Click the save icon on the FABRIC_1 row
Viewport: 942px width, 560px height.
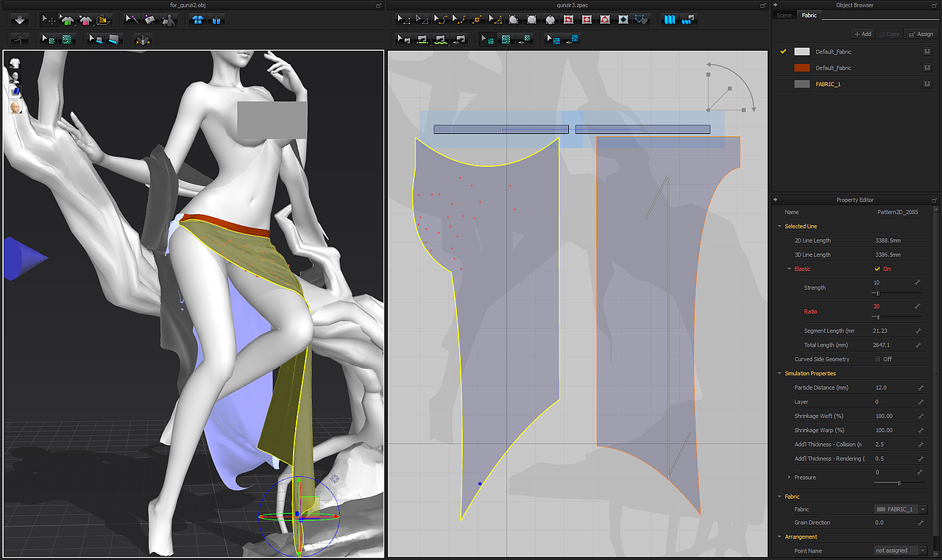tap(928, 84)
